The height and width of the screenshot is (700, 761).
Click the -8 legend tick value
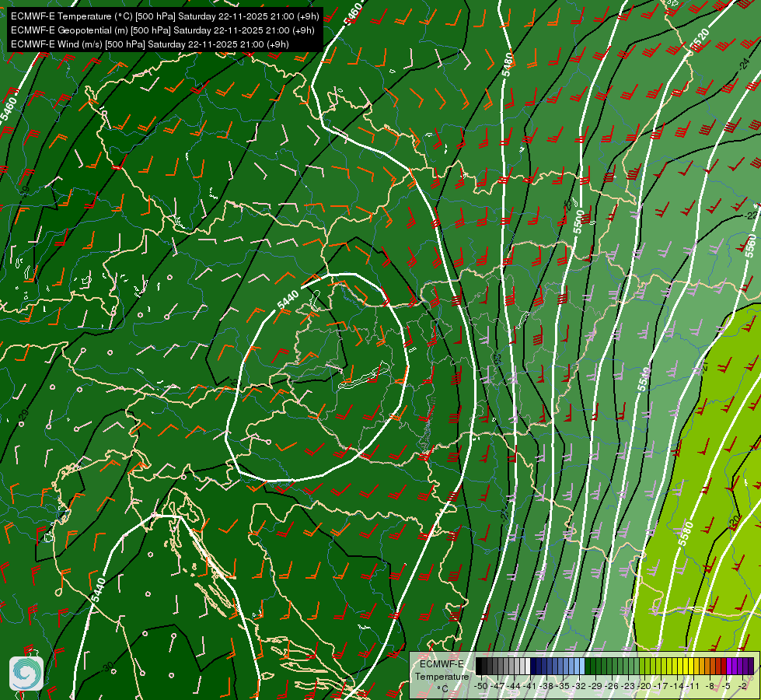[710, 687]
